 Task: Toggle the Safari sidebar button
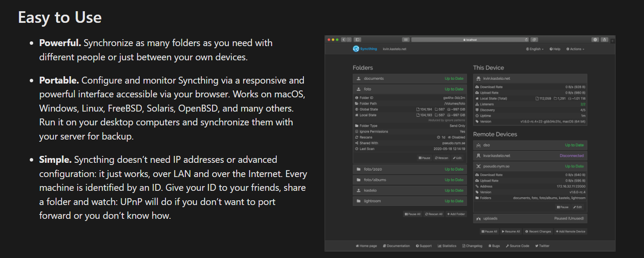point(357,40)
